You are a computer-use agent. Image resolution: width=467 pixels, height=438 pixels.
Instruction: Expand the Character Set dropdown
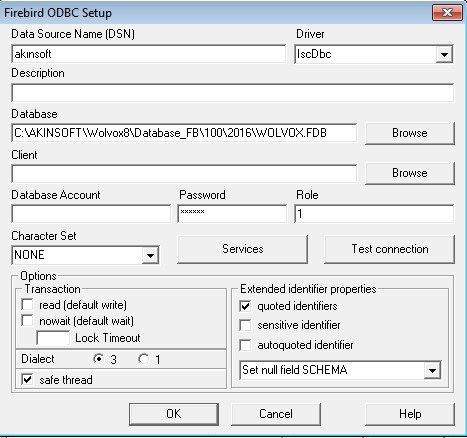coord(150,256)
